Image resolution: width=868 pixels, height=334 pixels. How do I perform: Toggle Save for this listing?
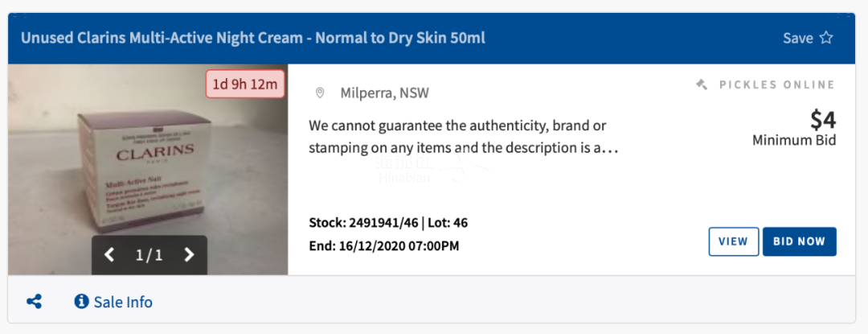pyautogui.click(x=808, y=38)
